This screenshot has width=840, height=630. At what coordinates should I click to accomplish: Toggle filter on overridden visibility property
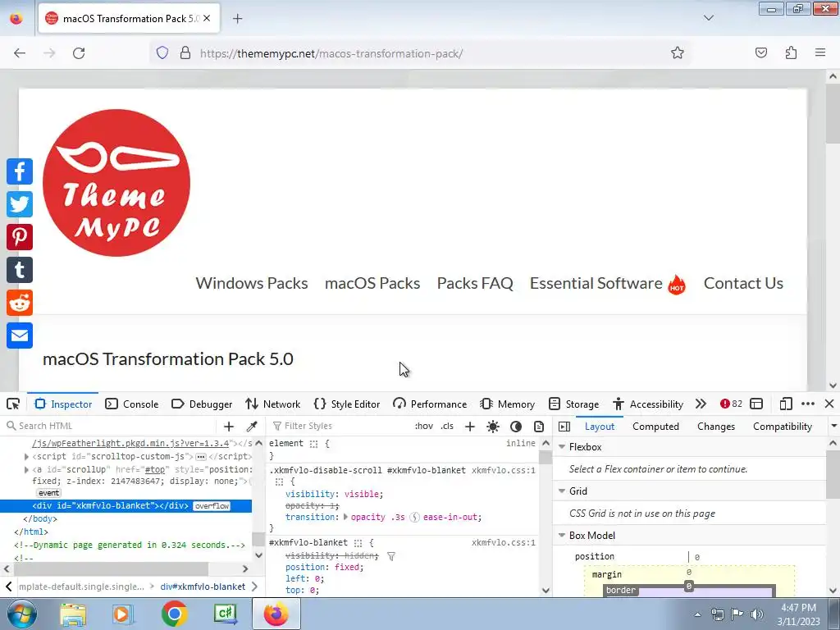point(391,557)
